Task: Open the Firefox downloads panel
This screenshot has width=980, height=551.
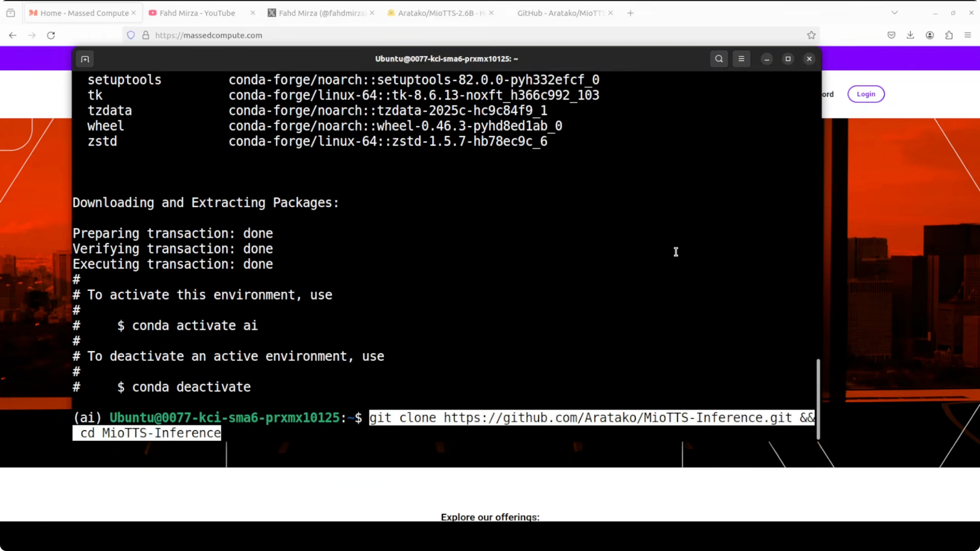Action: click(x=910, y=35)
